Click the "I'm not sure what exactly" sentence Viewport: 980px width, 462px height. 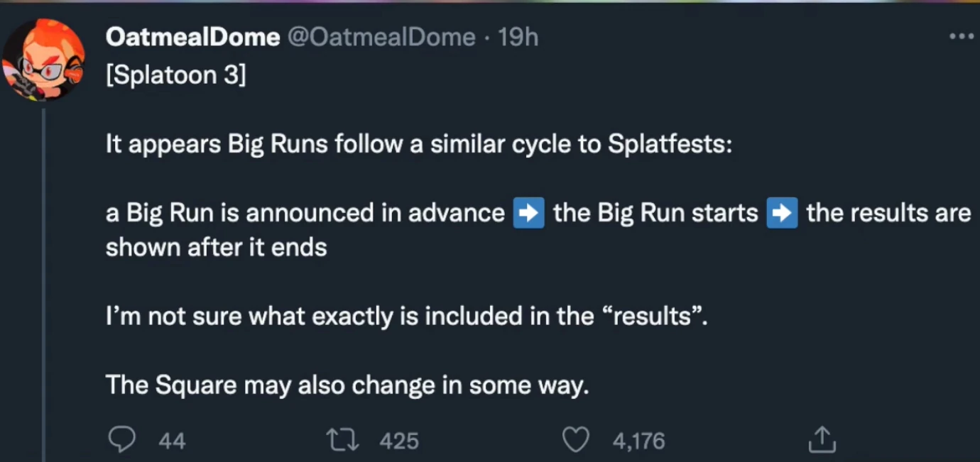point(406,316)
